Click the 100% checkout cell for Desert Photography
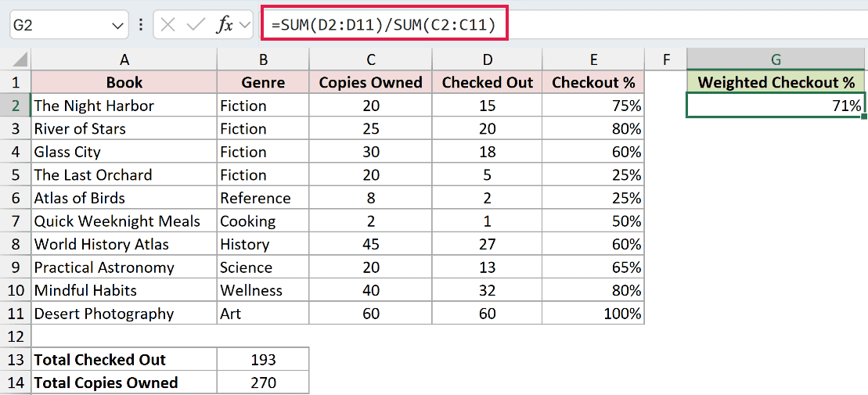Screen dimensions: 868x395 pos(593,314)
